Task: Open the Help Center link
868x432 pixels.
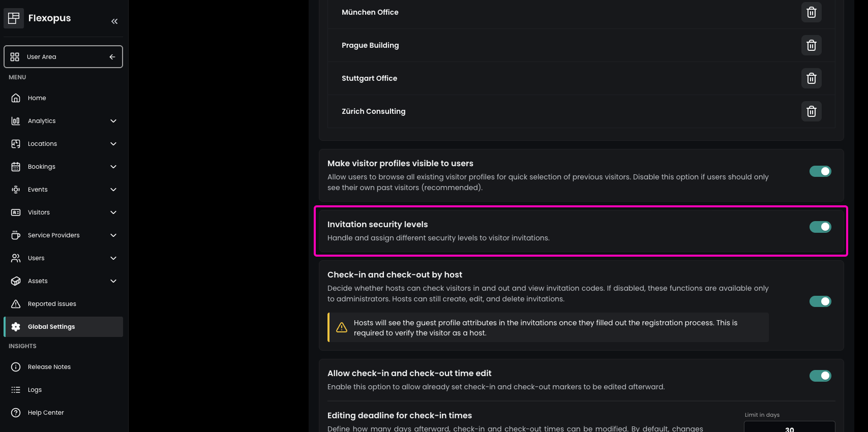Action: [46, 413]
